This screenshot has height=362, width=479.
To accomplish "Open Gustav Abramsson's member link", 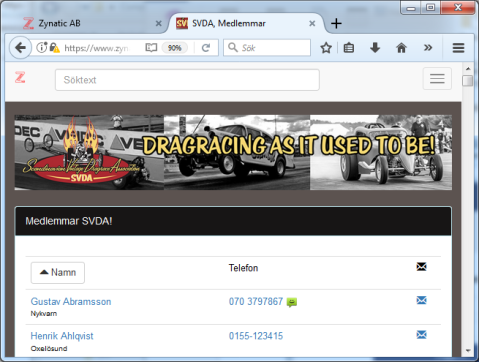I will click(71, 302).
